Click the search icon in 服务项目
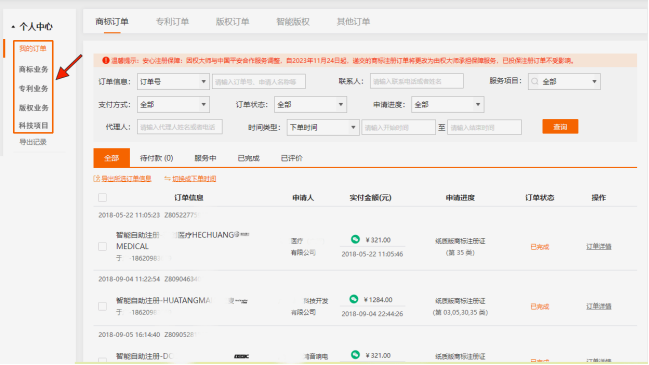 pos(535,82)
